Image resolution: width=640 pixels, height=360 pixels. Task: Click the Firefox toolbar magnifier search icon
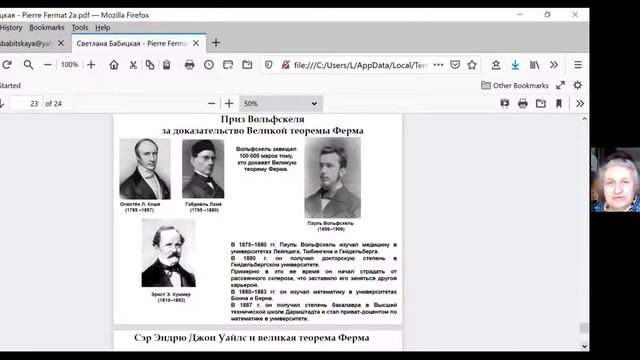28,64
